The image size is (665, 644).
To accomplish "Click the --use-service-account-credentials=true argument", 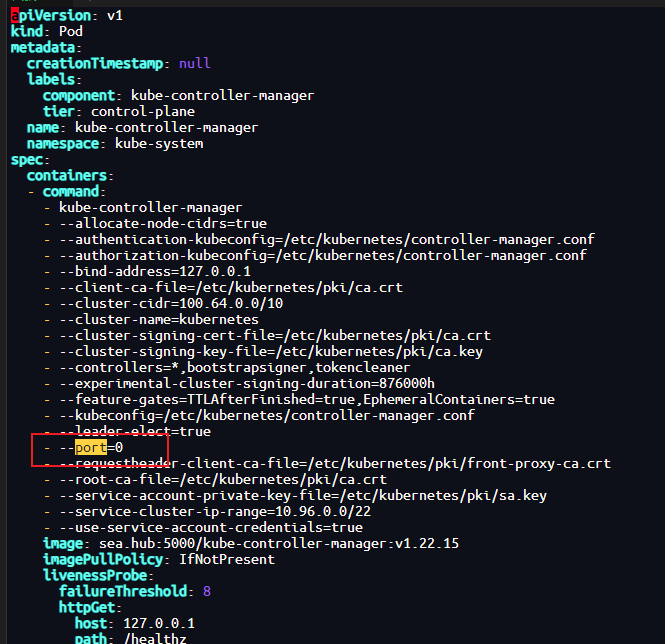I will 211,527.
